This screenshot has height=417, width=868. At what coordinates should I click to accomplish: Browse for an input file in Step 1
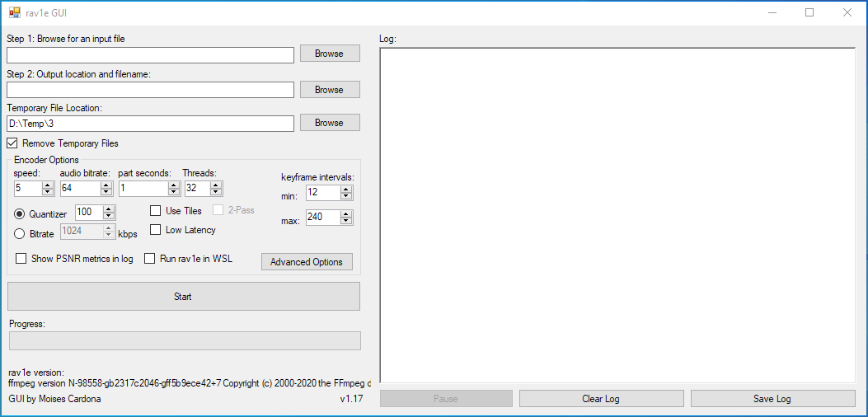(x=330, y=54)
